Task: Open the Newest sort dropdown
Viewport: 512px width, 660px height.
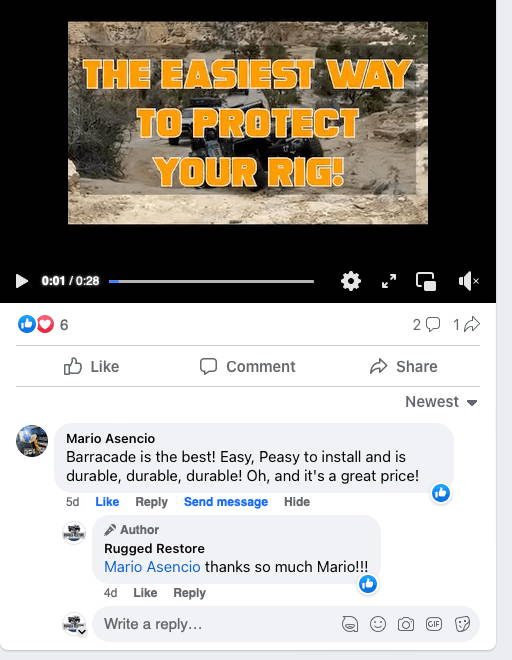Action: point(441,402)
